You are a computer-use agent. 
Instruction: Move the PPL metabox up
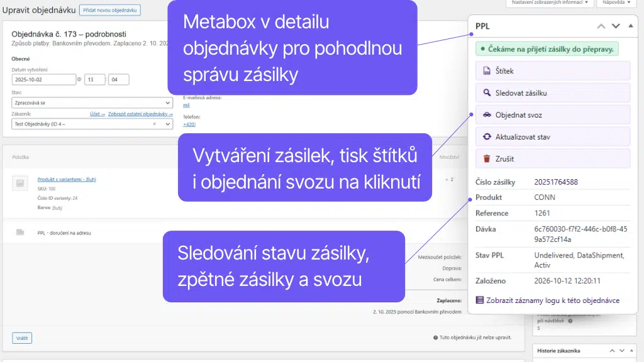[x=601, y=26]
